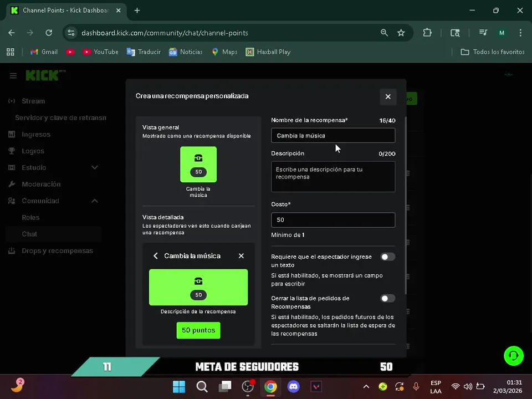532x399 pixels.
Task: Click the 'Cambia la música' preview caption
Action: [198, 192]
